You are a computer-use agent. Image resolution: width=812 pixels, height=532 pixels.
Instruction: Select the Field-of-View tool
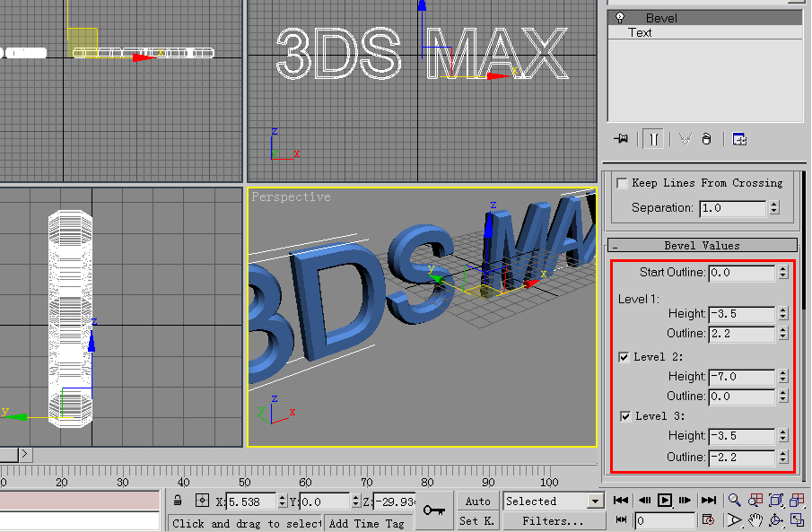734,519
